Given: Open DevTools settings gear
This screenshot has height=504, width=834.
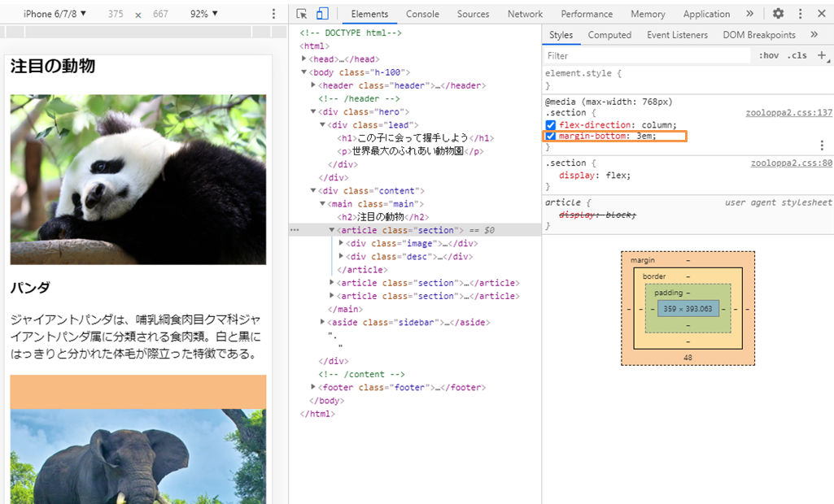Looking at the screenshot, I should coord(778,14).
